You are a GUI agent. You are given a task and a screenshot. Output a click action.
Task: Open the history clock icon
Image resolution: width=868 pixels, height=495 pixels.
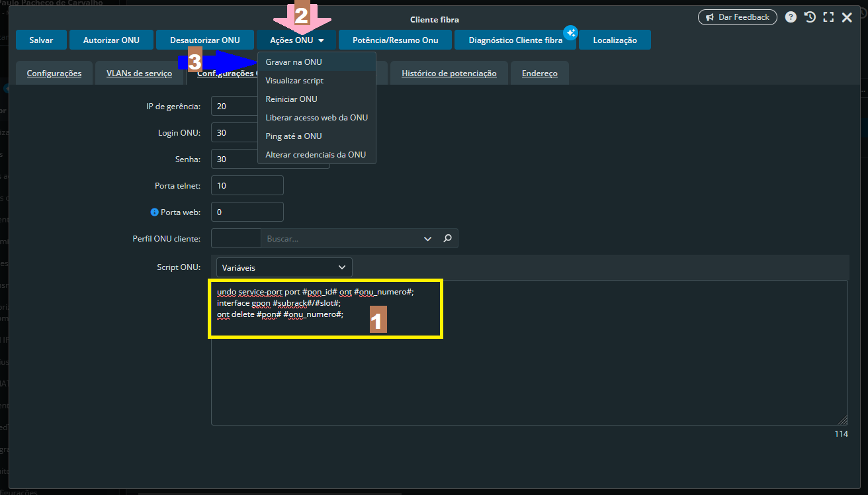(810, 17)
